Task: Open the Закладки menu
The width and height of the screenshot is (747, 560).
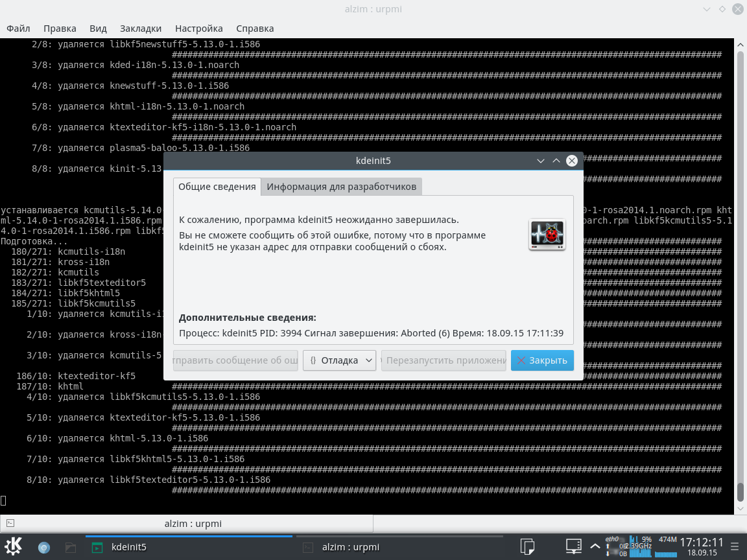Action: tap(141, 29)
